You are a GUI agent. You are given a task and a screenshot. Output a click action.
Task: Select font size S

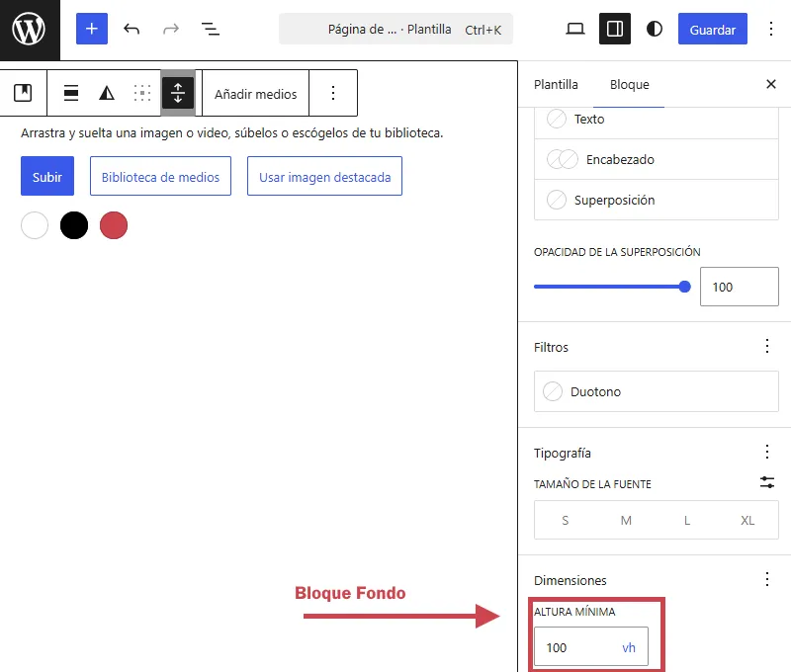[565, 520]
